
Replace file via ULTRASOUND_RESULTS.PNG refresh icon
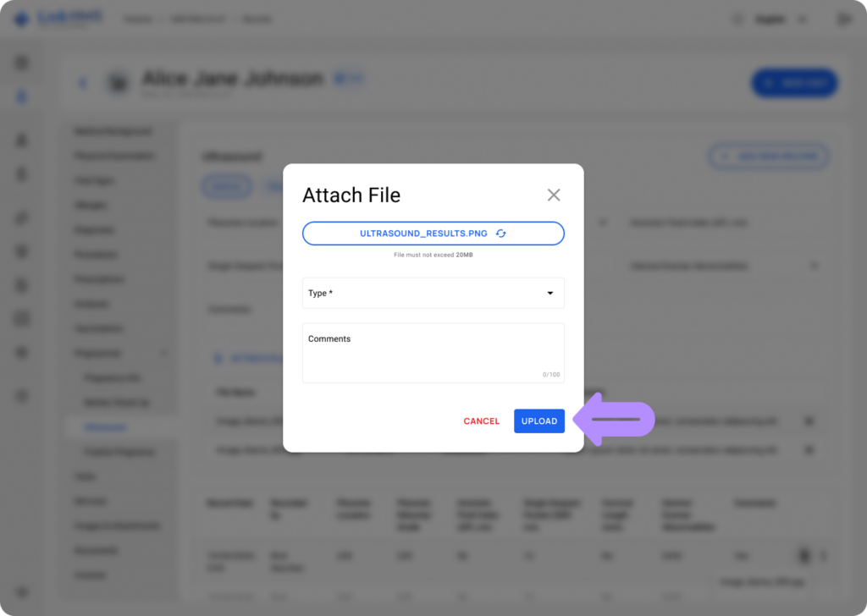[x=501, y=234]
